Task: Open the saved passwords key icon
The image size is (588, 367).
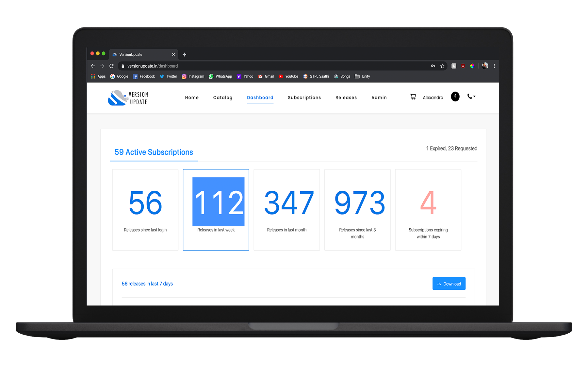Action: 433,66
